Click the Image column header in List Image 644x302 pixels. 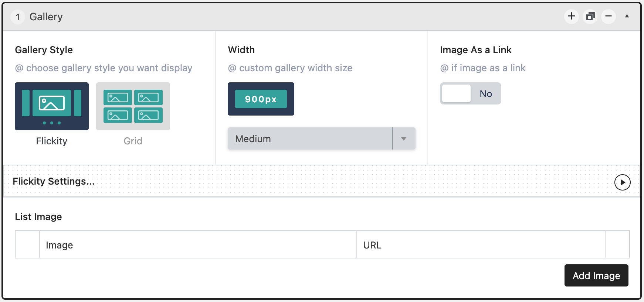(x=60, y=245)
